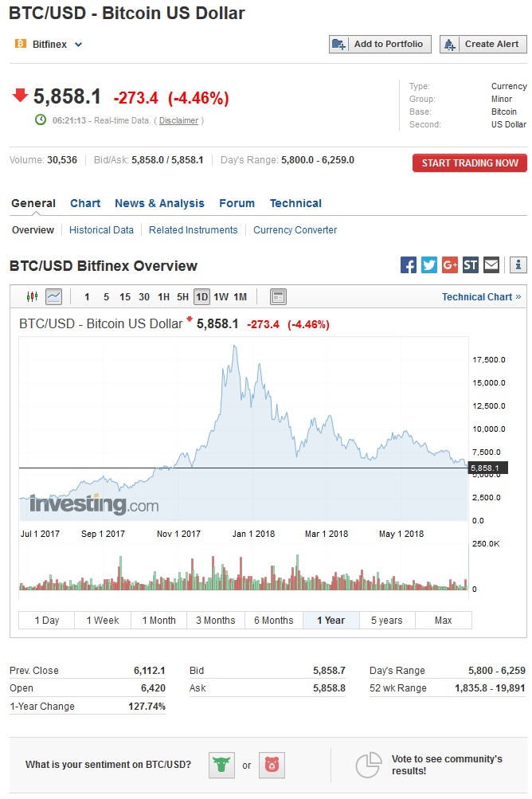The width and height of the screenshot is (532, 799).
Task: Click the red down arrow price indicator
Action: 20,95
